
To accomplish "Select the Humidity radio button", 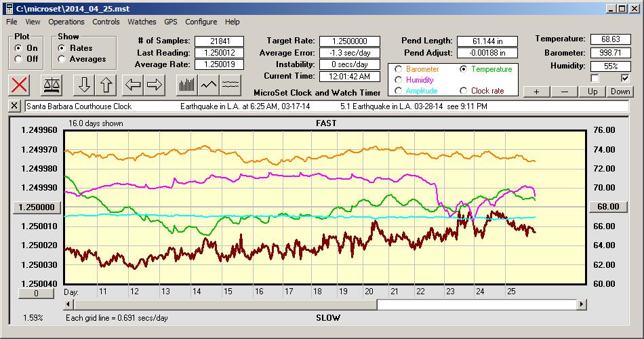I will 398,80.
